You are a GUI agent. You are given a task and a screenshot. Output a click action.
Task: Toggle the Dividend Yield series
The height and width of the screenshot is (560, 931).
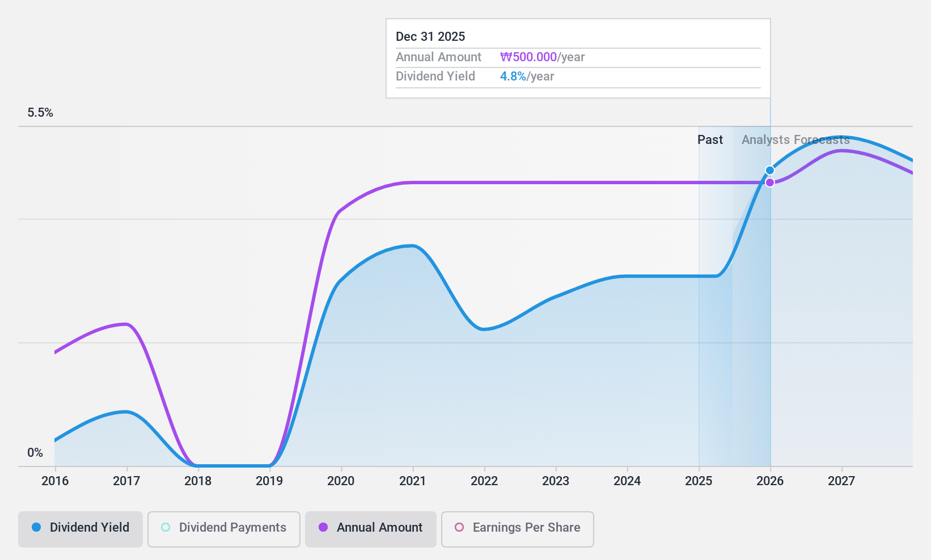(x=81, y=529)
